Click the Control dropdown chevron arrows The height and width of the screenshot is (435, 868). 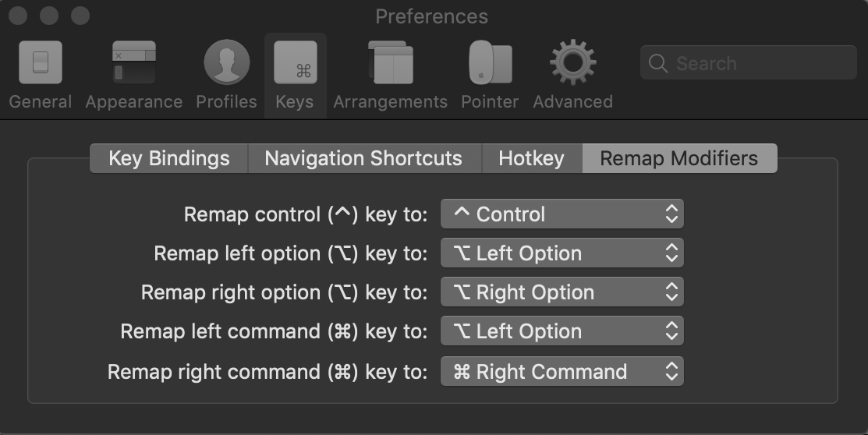coord(671,214)
